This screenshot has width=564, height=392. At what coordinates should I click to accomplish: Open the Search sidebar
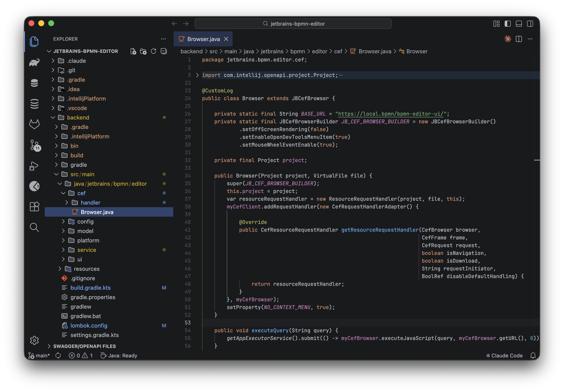tap(34, 227)
